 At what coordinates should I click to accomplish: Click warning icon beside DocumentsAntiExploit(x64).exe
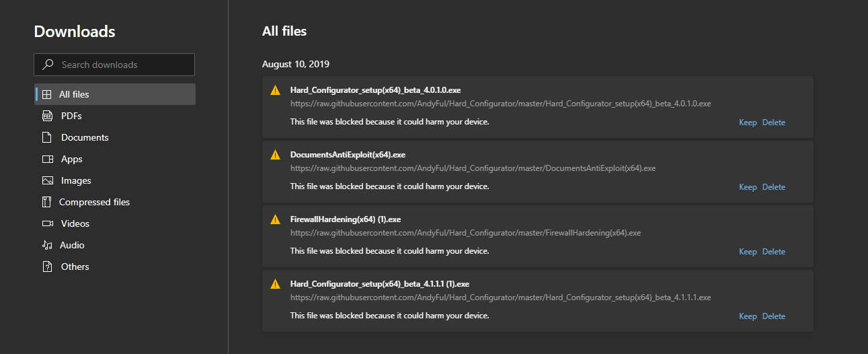click(275, 155)
